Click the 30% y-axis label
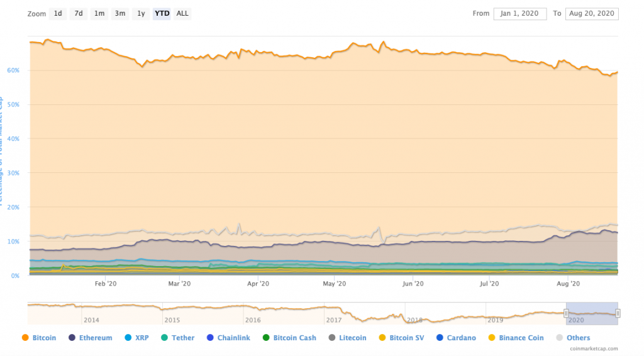 click(13, 173)
